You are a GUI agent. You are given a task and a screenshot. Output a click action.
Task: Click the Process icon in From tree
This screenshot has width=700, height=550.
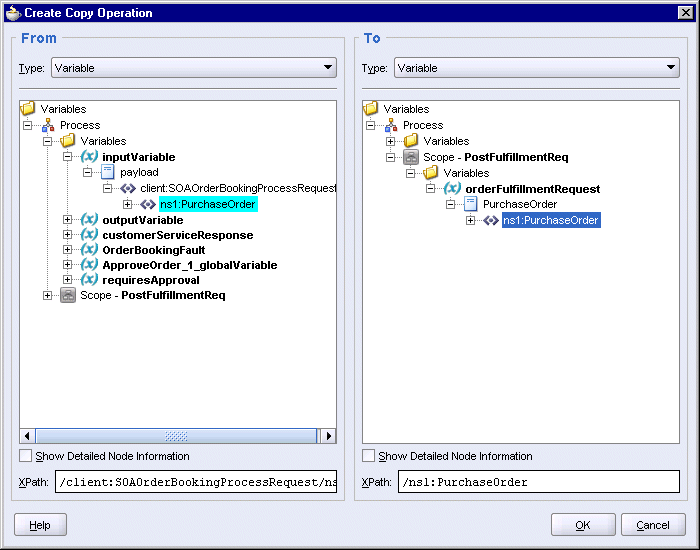[48, 125]
